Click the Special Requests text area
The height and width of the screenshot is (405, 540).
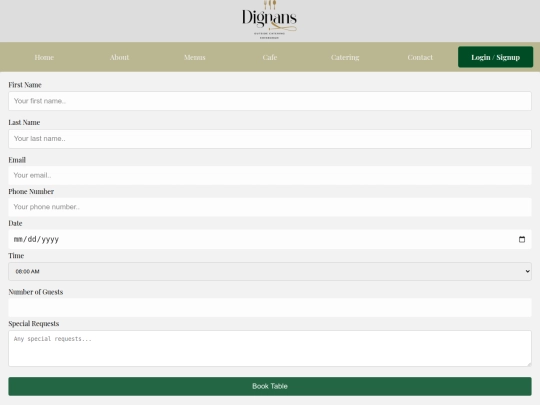click(270, 348)
